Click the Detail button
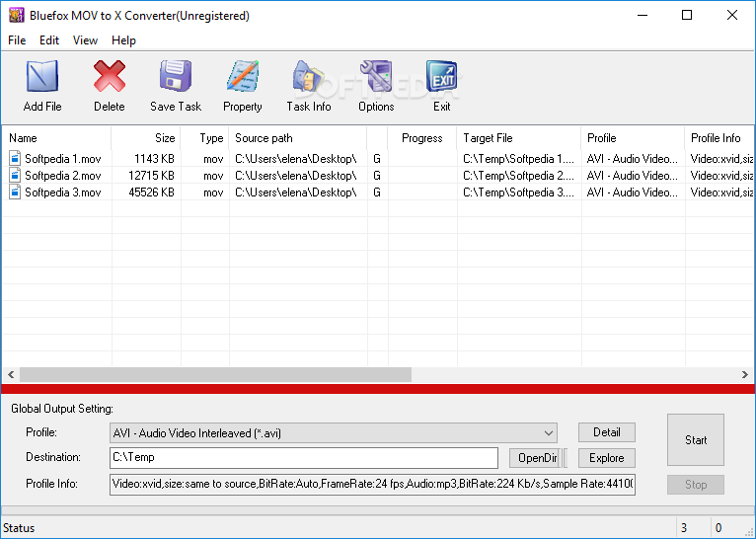This screenshot has height=539, width=756. pyautogui.click(x=607, y=432)
